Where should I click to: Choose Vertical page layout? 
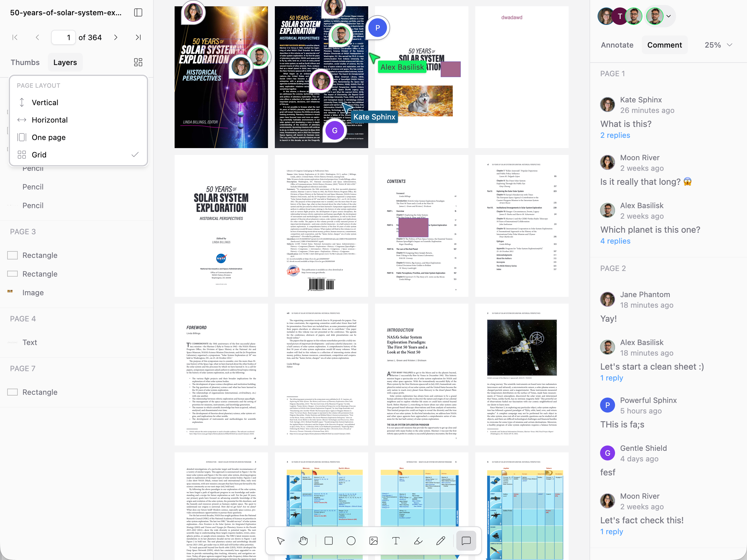pyautogui.click(x=78, y=102)
